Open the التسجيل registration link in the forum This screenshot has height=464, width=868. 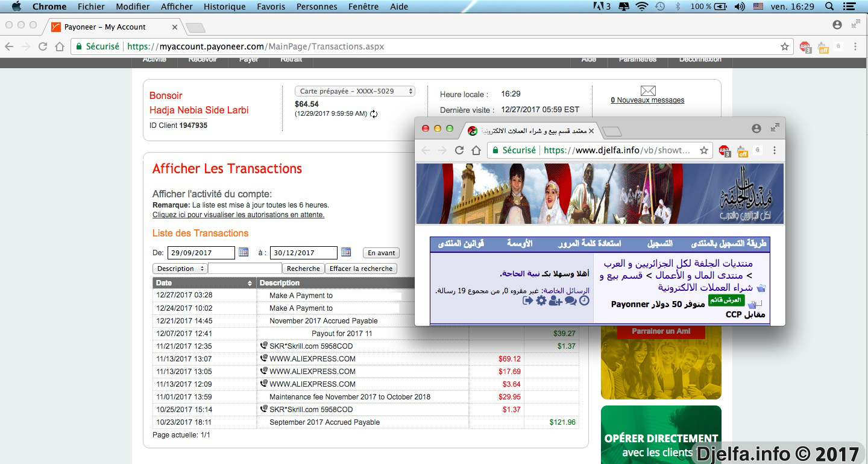pos(660,244)
